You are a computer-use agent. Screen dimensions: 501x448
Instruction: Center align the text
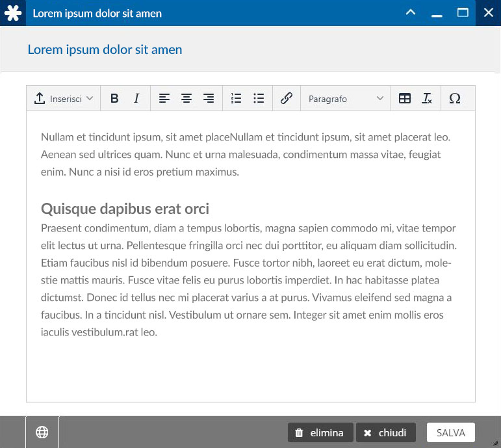(186, 98)
